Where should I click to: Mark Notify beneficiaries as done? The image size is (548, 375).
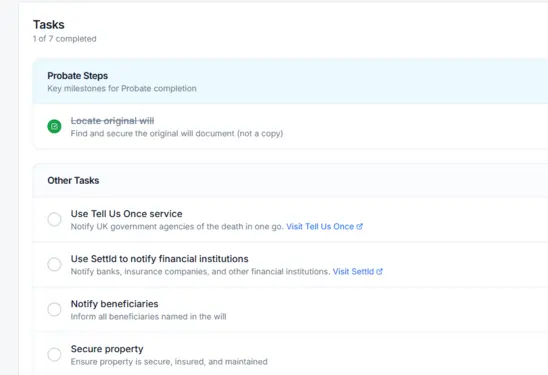pyautogui.click(x=54, y=309)
